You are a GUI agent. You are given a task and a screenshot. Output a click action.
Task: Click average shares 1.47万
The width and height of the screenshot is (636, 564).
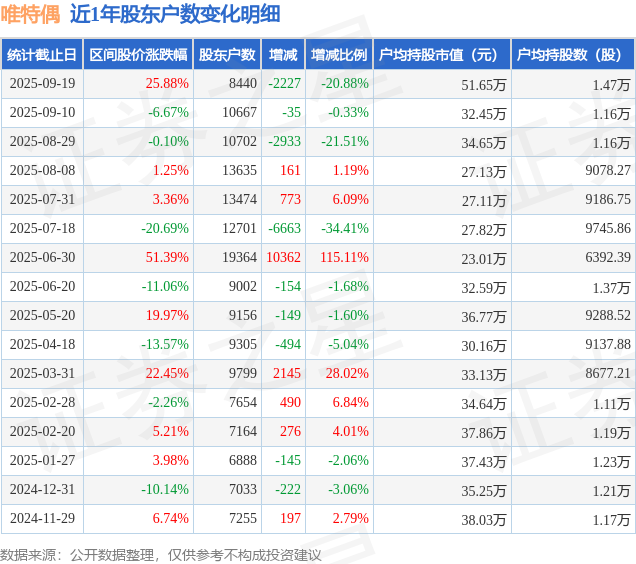[611, 85]
